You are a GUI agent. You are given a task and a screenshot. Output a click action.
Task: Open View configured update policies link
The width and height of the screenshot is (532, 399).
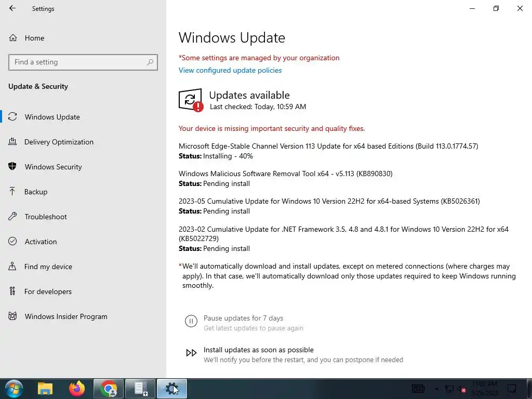point(230,70)
